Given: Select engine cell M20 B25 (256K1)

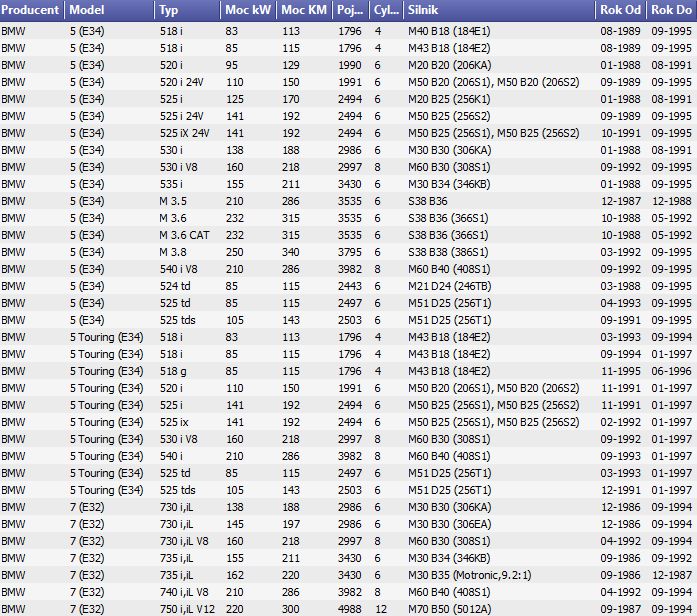Looking at the screenshot, I should (449, 99).
